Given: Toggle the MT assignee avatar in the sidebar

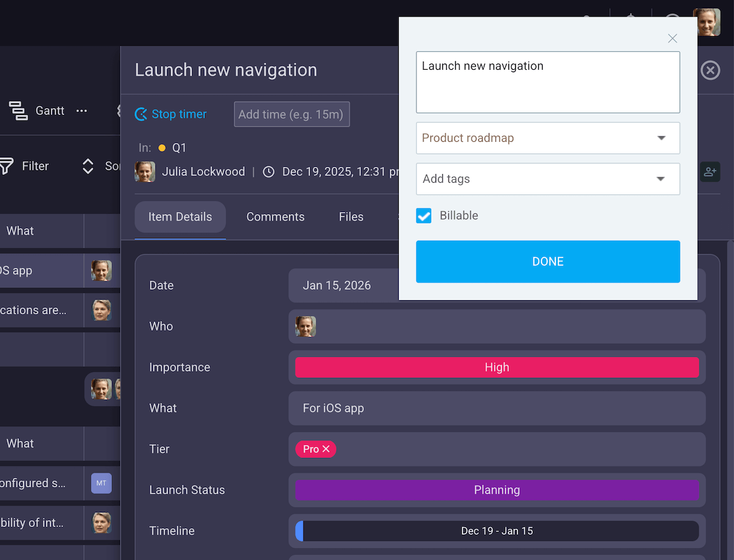Looking at the screenshot, I should coord(101,483).
